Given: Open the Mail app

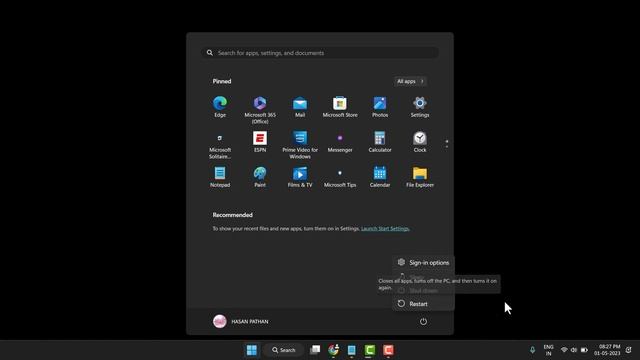Looking at the screenshot, I should [x=300, y=107].
